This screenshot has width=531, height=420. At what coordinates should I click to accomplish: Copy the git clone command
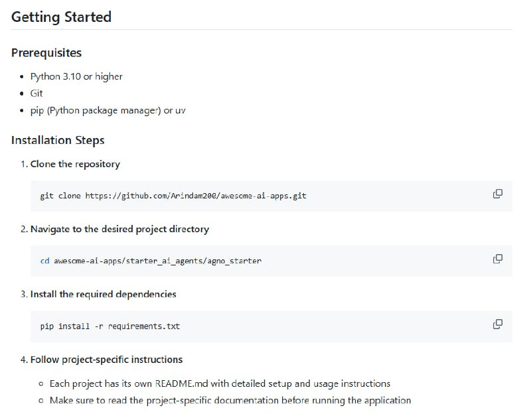497,194
